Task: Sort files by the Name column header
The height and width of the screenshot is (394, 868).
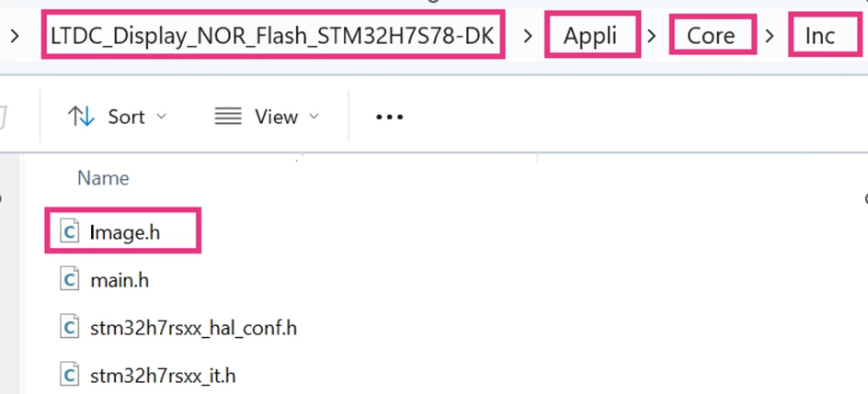Action: click(103, 178)
